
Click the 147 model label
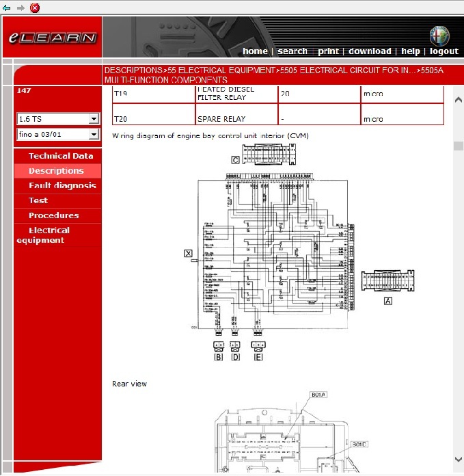[24, 90]
